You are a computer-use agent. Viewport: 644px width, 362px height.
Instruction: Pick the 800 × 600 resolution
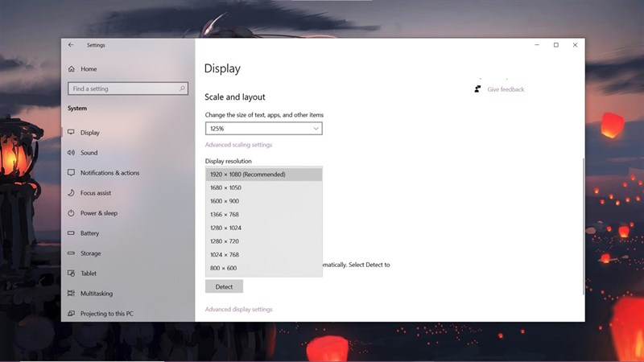(x=264, y=268)
